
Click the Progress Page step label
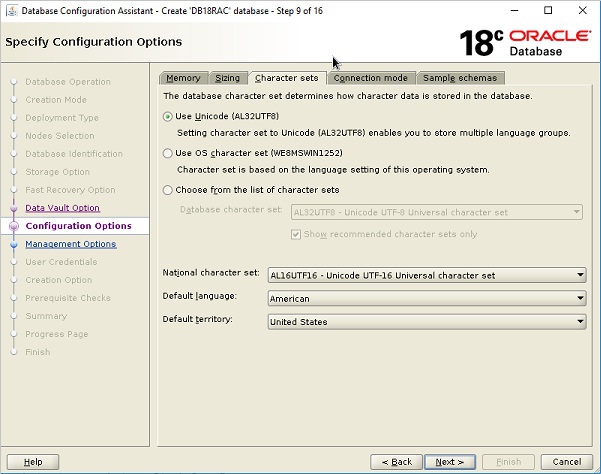point(57,334)
